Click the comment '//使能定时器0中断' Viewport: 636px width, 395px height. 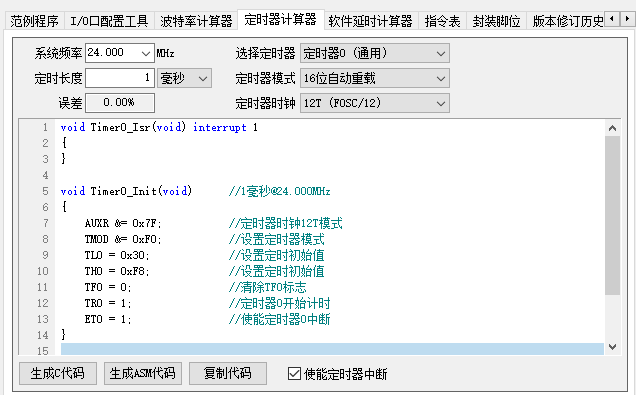click(x=279, y=319)
